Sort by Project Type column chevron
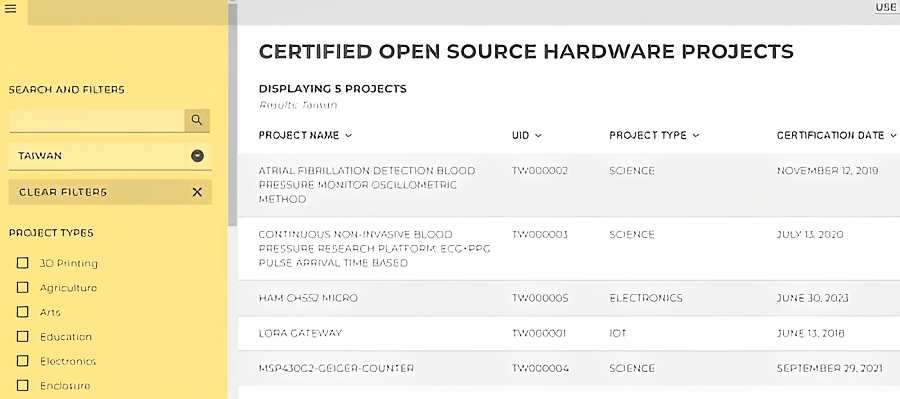Screen dimensions: 900x399 [696, 136]
